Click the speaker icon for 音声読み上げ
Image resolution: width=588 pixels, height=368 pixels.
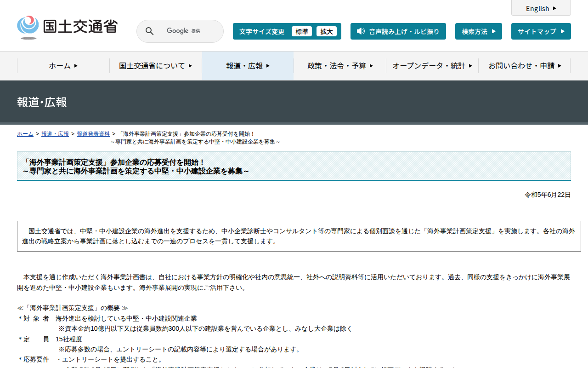point(361,31)
